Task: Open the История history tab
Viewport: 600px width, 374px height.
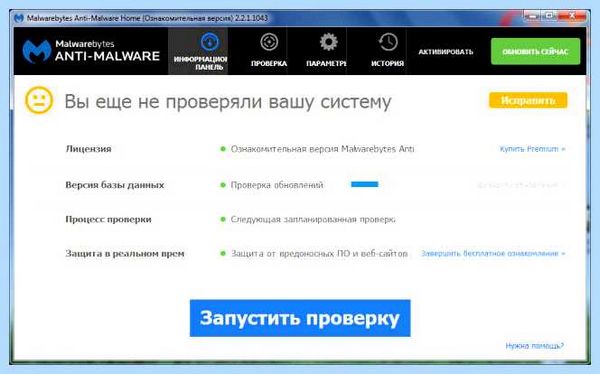Action: (x=387, y=51)
